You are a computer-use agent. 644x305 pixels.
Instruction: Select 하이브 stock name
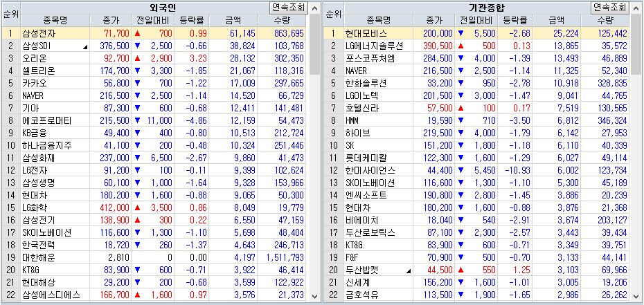(x=359, y=133)
